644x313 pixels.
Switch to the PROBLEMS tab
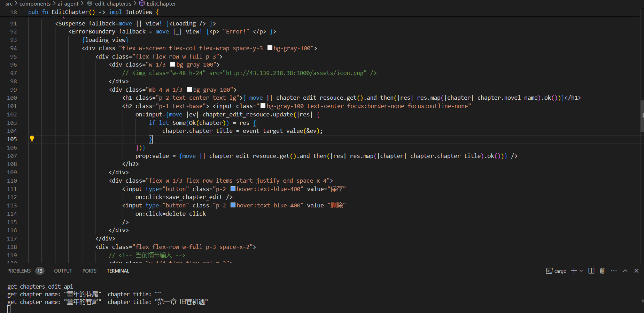click(x=19, y=271)
